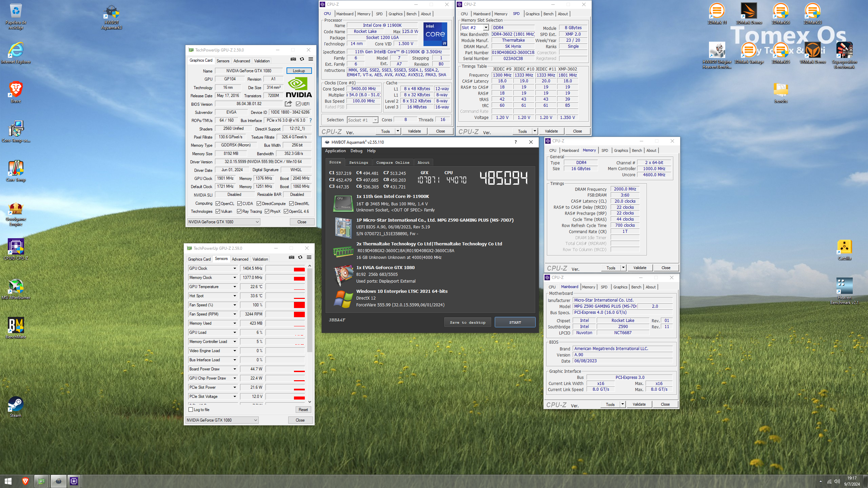This screenshot has width=868, height=488.
Task: Launch 3DMark06 desktop shortcut
Action: pos(781,14)
